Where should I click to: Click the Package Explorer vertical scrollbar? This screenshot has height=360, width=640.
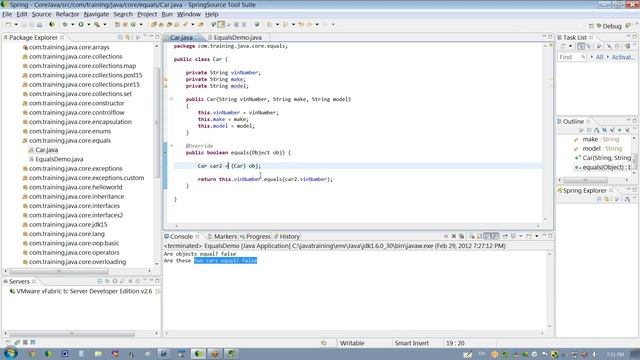click(x=156, y=122)
